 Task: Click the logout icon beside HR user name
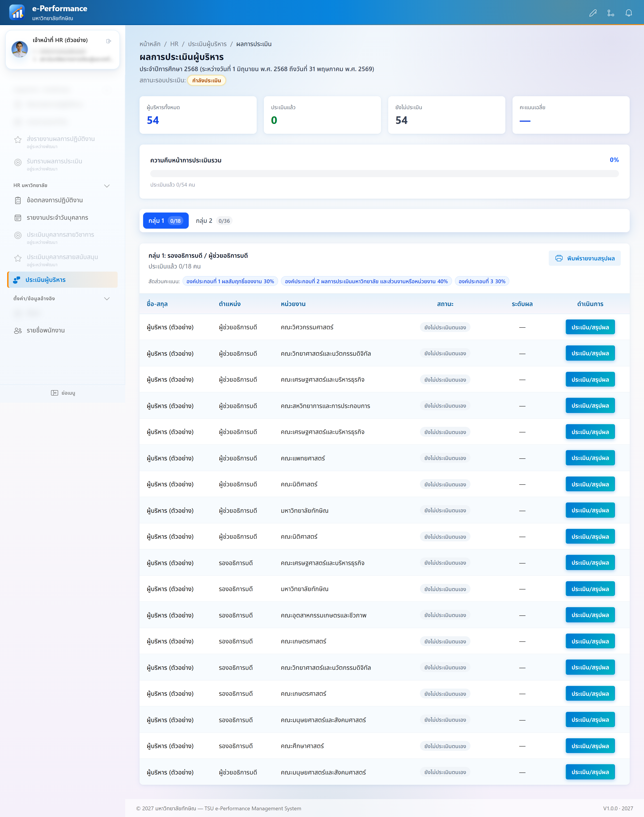click(x=109, y=41)
